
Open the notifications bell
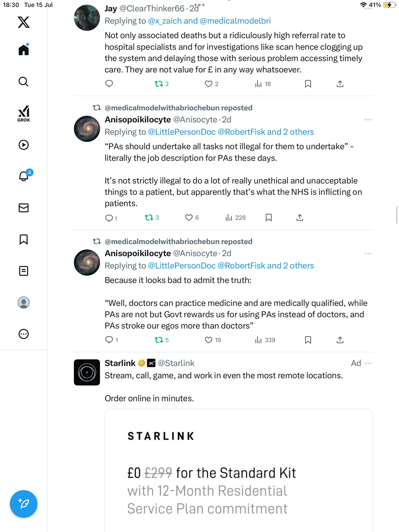24,176
